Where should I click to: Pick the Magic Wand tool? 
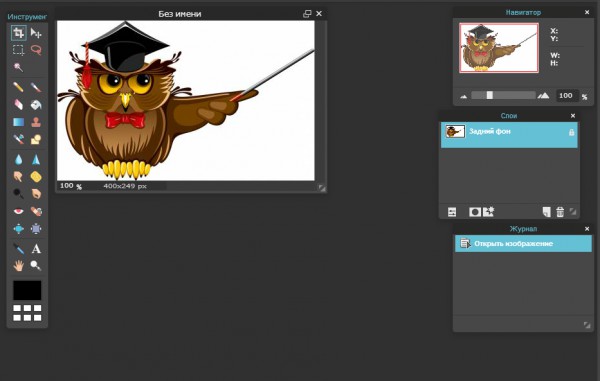pos(18,67)
